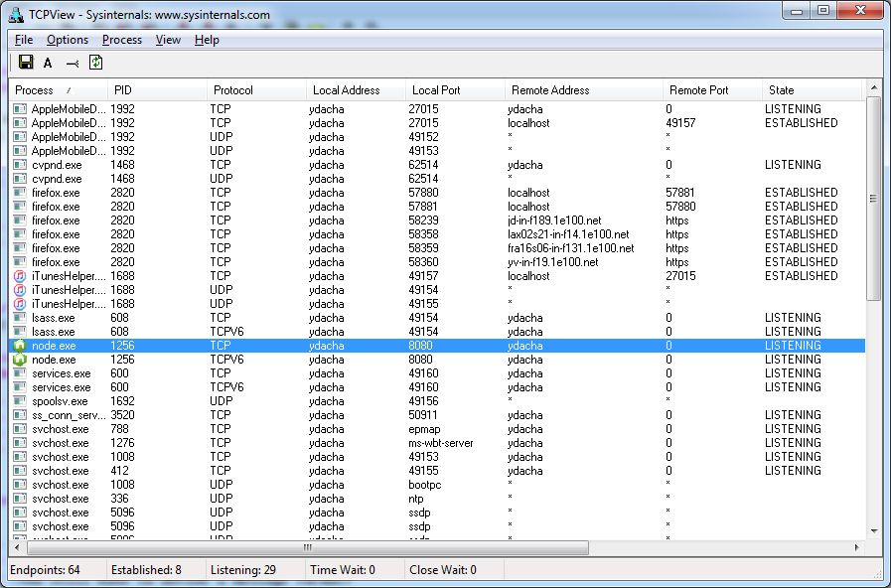This screenshot has width=891, height=588.
Task: Sort by the Remote Port column header
Action: tap(712, 90)
